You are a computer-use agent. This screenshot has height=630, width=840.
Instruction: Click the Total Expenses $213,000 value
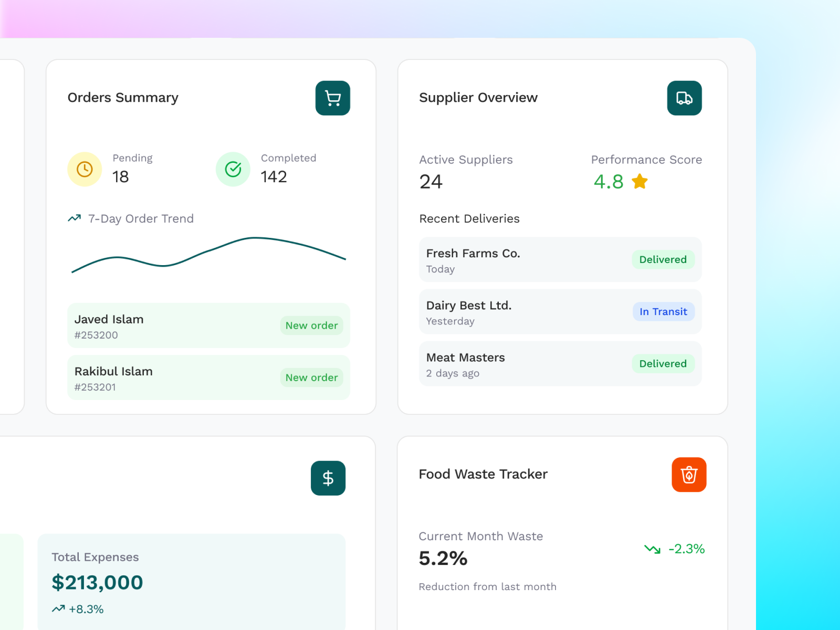[x=97, y=582]
